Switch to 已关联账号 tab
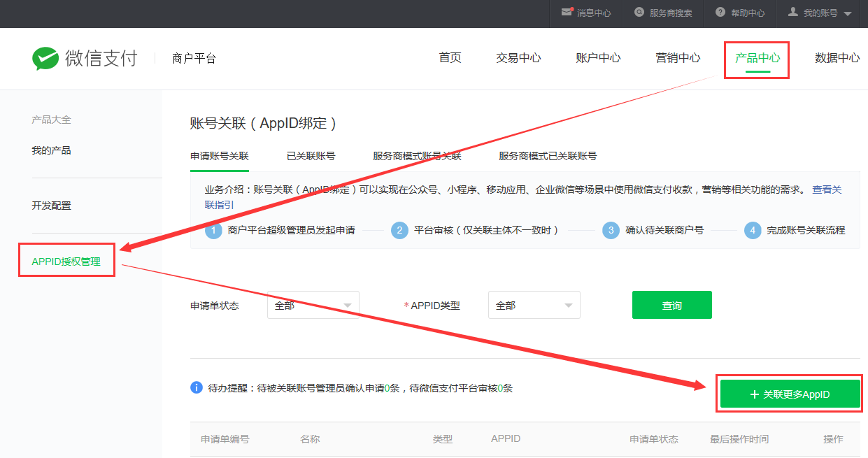 [311, 156]
